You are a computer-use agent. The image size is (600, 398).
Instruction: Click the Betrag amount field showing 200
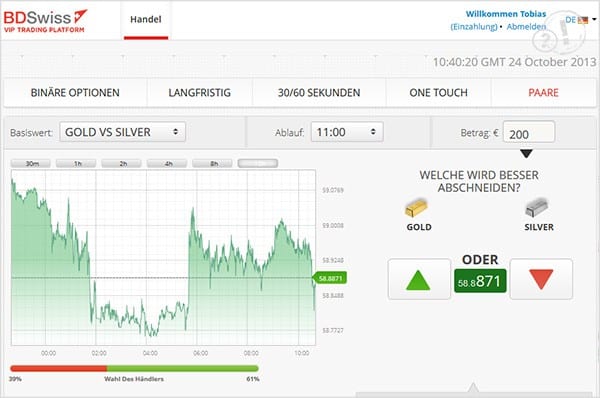pos(528,132)
